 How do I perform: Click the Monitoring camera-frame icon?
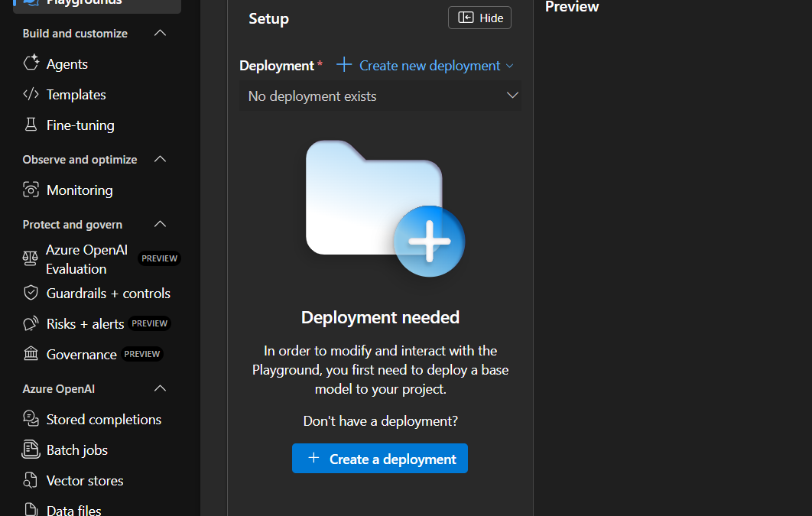pos(31,190)
